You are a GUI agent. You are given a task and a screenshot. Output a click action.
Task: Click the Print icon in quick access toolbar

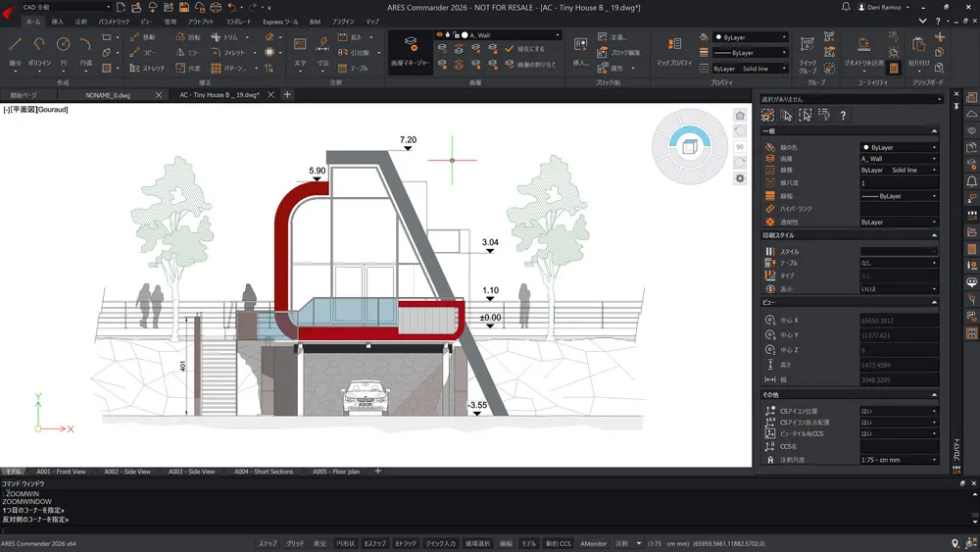coord(216,8)
